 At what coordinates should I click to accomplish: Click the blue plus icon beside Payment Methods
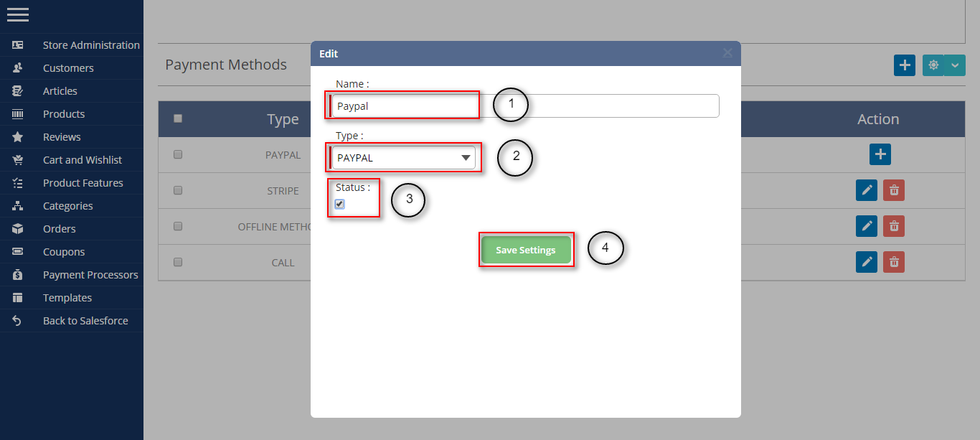coord(905,65)
